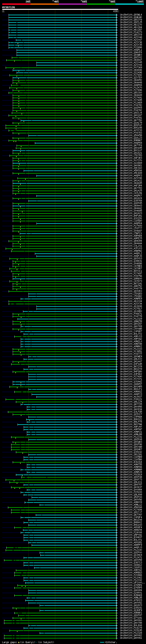Select the UniRef100_Q40247 label

131,115
